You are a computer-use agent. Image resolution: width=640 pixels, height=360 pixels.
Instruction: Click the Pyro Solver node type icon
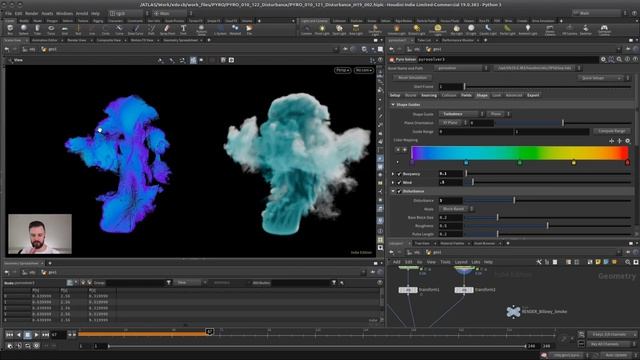(x=392, y=60)
